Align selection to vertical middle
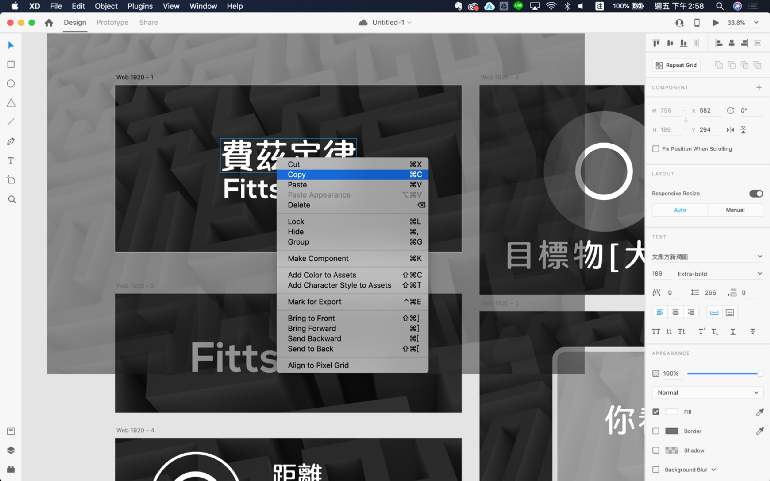Viewport: 770px width, 481px height. (x=670, y=43)
